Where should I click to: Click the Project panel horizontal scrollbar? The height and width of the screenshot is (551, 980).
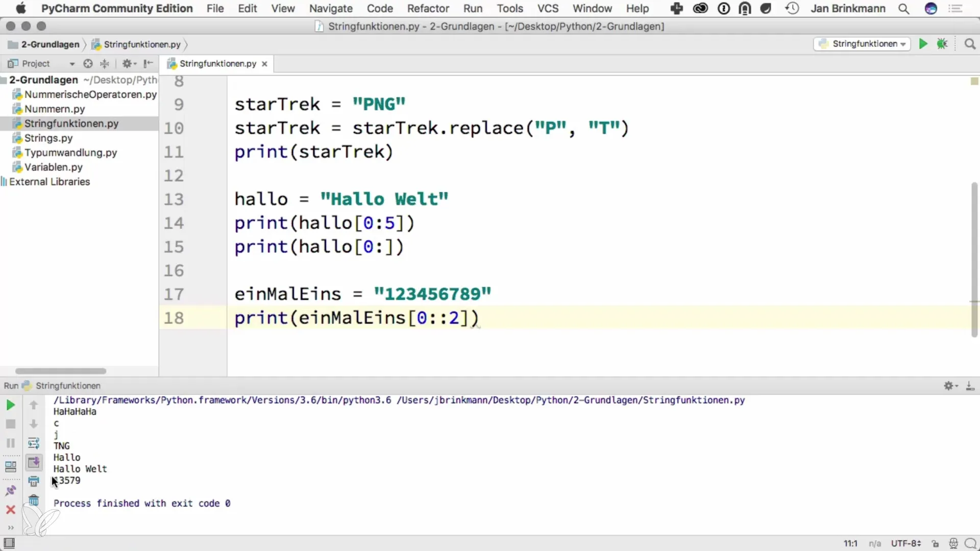(61, 371)
